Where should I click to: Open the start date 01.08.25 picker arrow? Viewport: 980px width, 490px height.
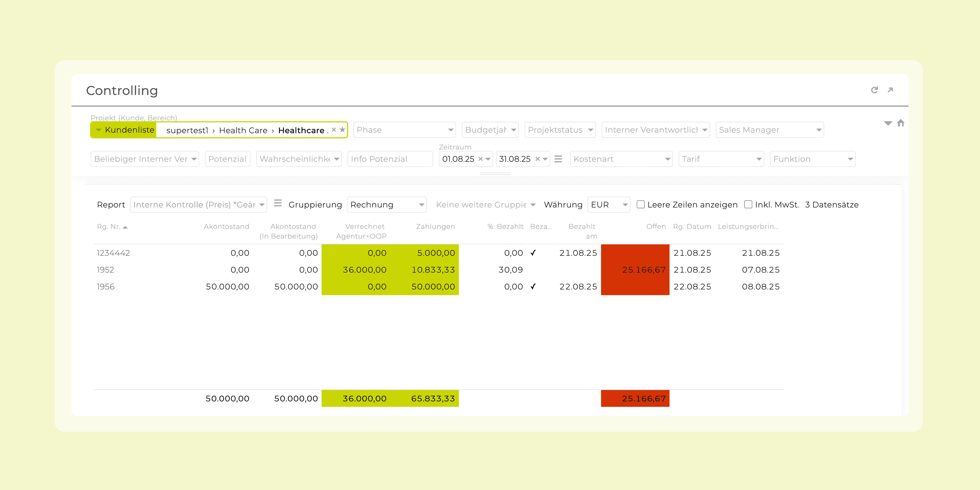(488, 159)
